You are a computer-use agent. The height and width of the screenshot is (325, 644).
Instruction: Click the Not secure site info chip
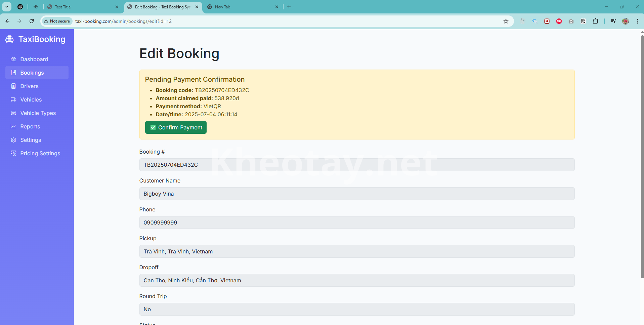point(57,21)
